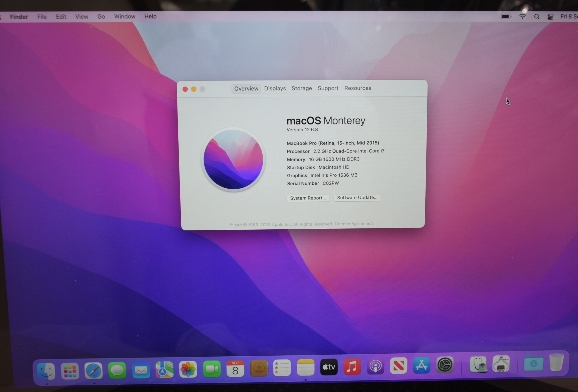Viewport: 578px width, 392px height.
Task: Open Apple TV app in Dock
Action: 329,367
